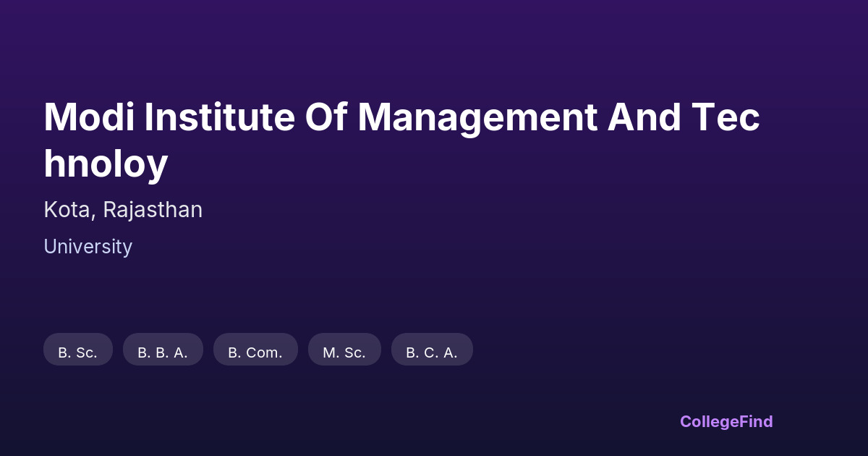868x456 pixels.
Task: Click the word "Modi" in the title
Action: (88, 117)
